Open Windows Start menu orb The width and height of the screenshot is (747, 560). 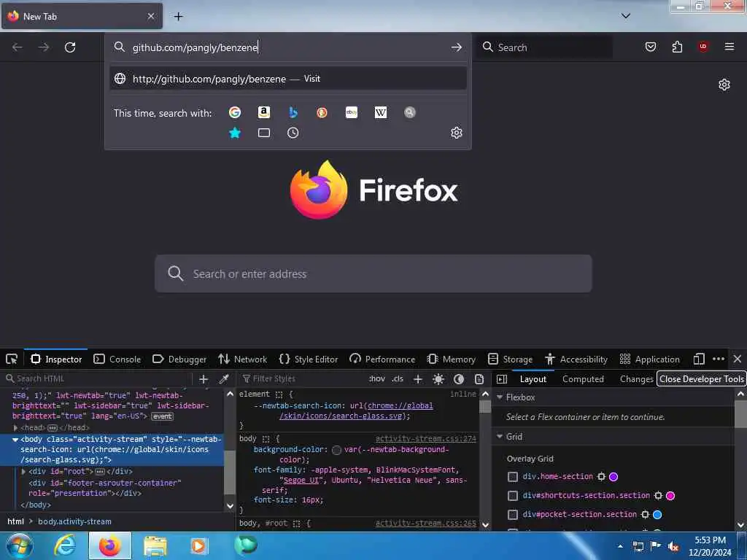click(19, 545)
